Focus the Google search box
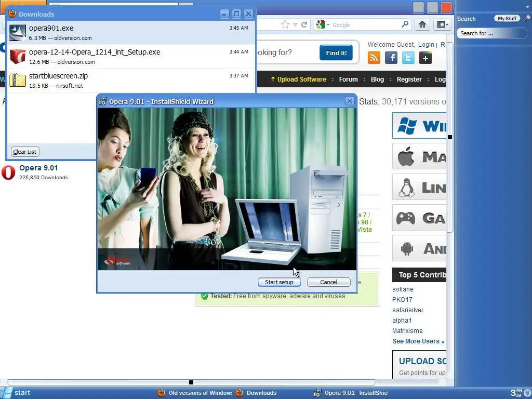Image resolution: width=532 pixels, height=399 pixels. [x=365, y=25]
